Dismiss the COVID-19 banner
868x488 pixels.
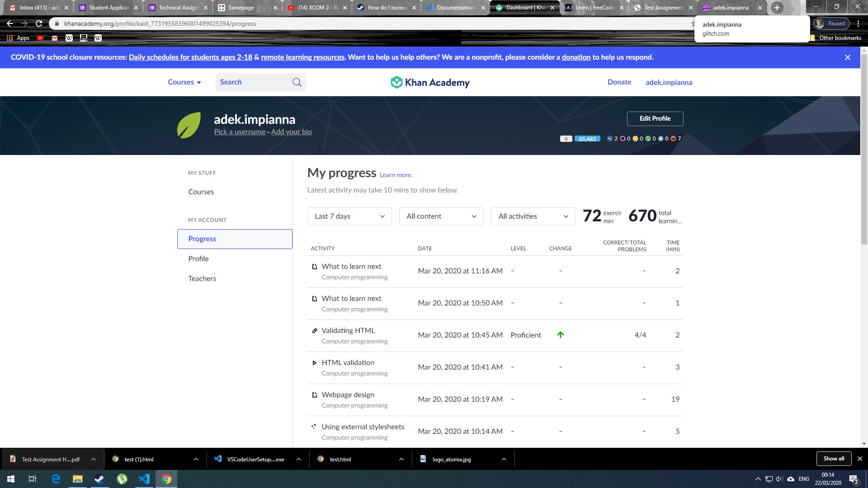tap(848, 57)
